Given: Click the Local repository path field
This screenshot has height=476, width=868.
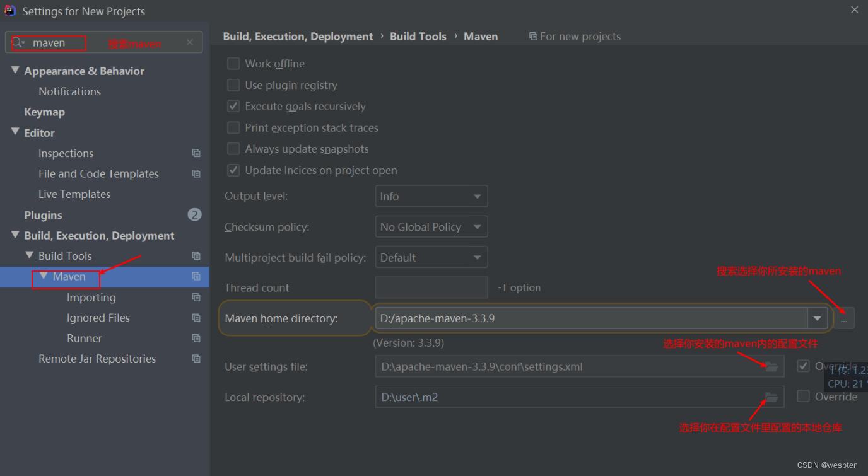Looking at the screenshot, I should 580,397.
